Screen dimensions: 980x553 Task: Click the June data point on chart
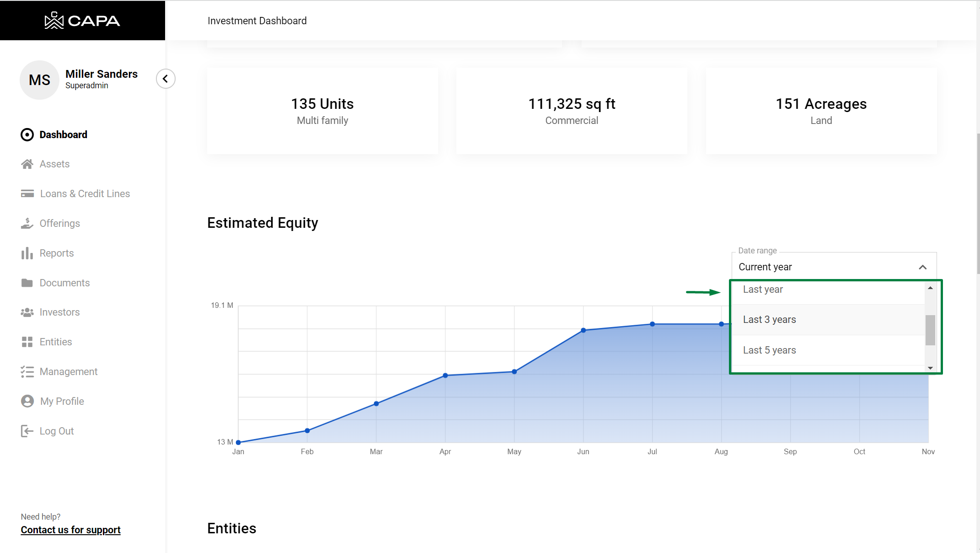583,330
